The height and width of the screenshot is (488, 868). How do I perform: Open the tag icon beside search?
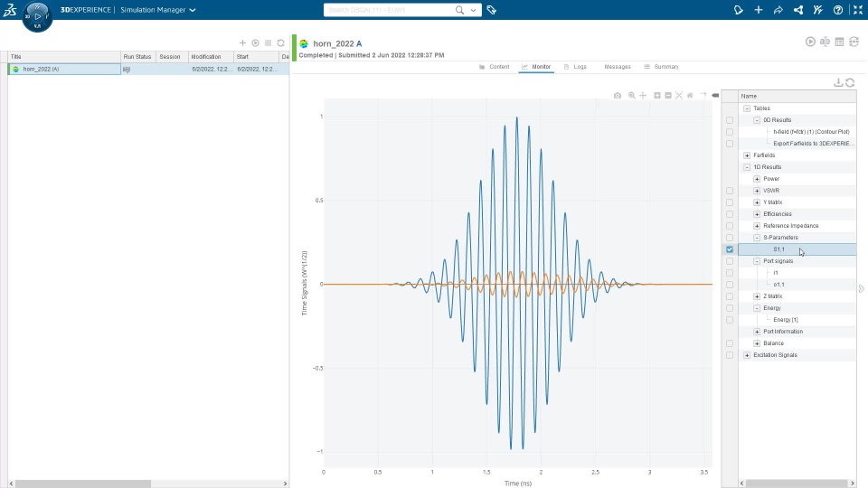pyautogui.click(x=492, y=10)
